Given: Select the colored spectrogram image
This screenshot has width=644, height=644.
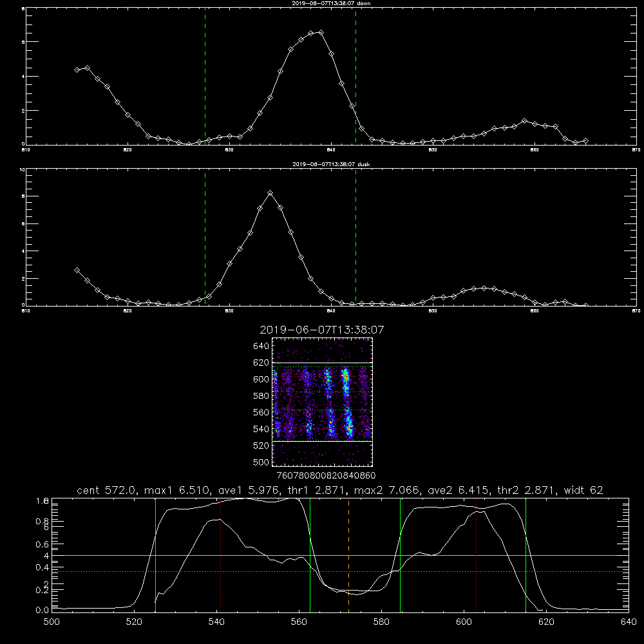Looking at the screenshot, I should click(322, 402).
